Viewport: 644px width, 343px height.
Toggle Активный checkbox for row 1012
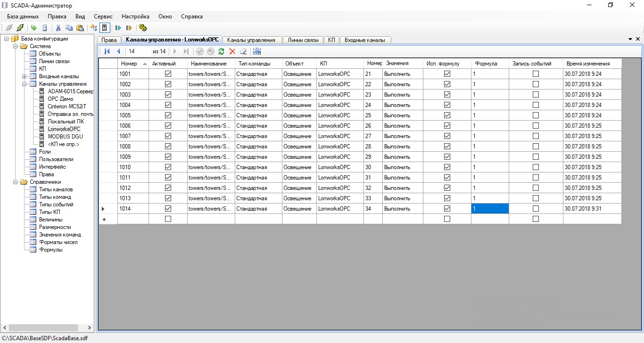(168, 188)
